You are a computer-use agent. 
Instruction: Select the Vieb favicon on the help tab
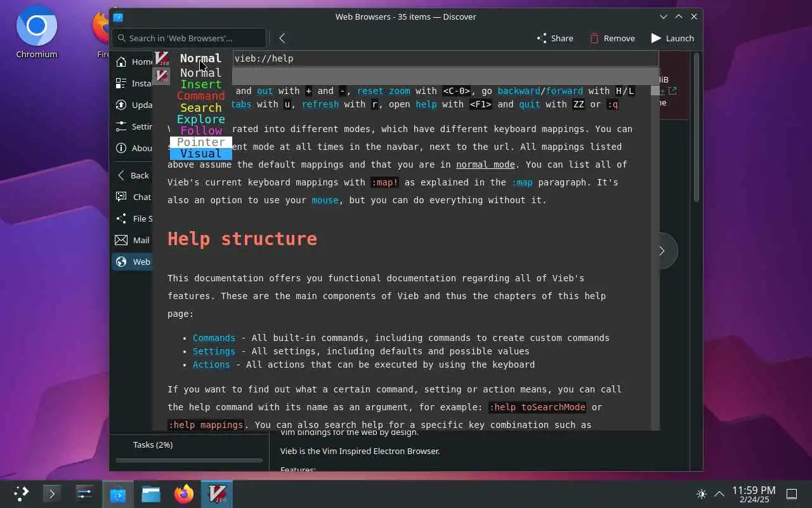162,76
